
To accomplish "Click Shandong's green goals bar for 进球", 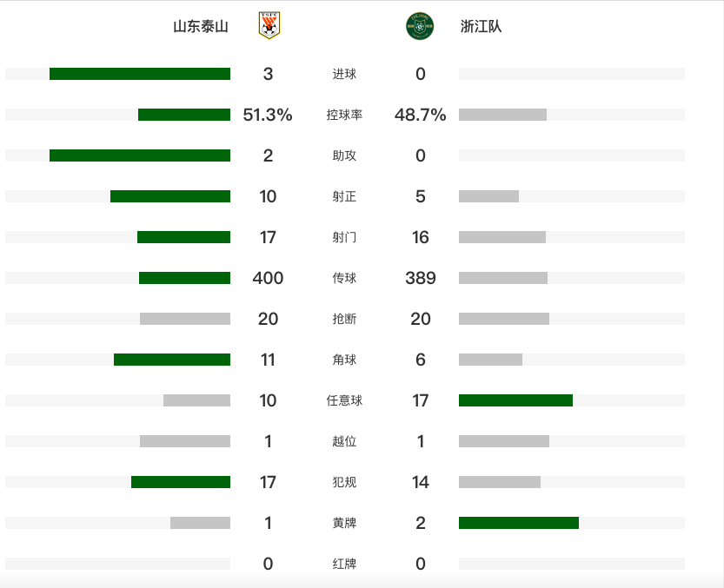I will (140, 74).
